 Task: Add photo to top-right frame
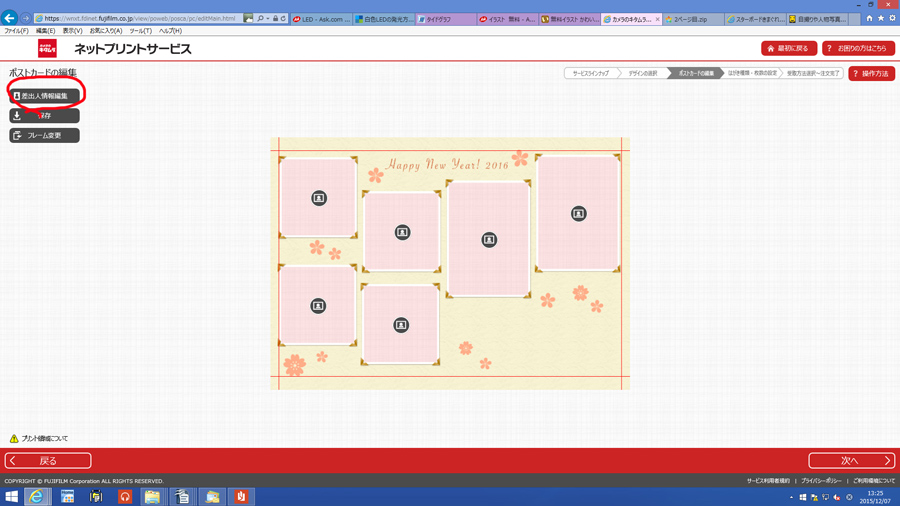[578, 214]
